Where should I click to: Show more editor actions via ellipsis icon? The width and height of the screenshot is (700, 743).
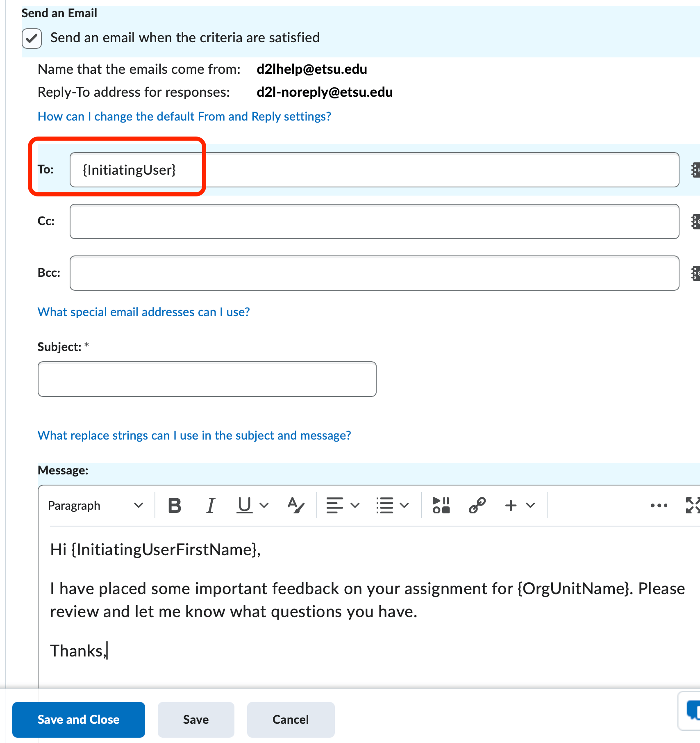658,505
